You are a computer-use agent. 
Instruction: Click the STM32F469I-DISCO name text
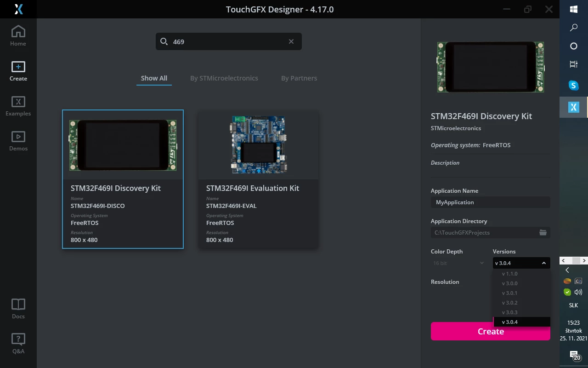point(97,206)
